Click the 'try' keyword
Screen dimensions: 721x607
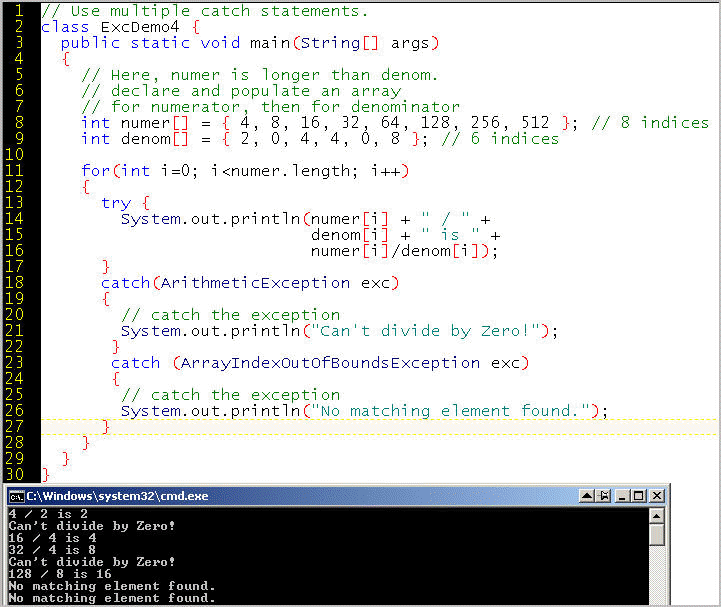tap(116, 203)
